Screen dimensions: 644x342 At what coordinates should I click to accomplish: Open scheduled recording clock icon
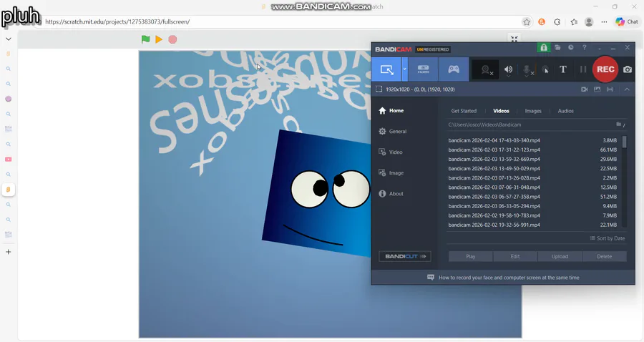coord(571,48)
